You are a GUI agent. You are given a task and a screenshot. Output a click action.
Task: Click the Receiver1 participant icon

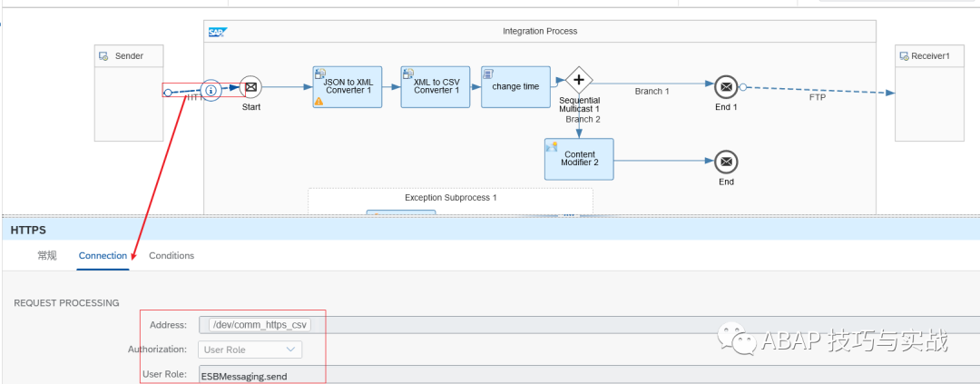(905, 56)
